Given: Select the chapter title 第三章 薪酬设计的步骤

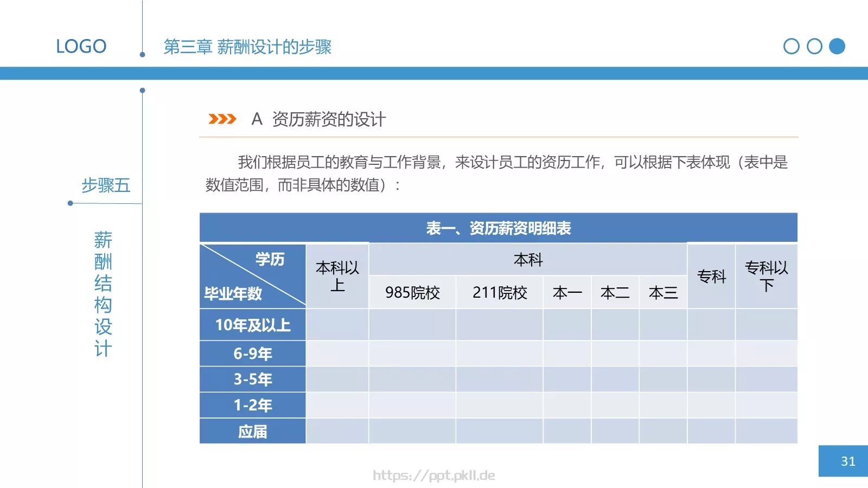Looking at the screenshot, I should [x=247, y=47].
